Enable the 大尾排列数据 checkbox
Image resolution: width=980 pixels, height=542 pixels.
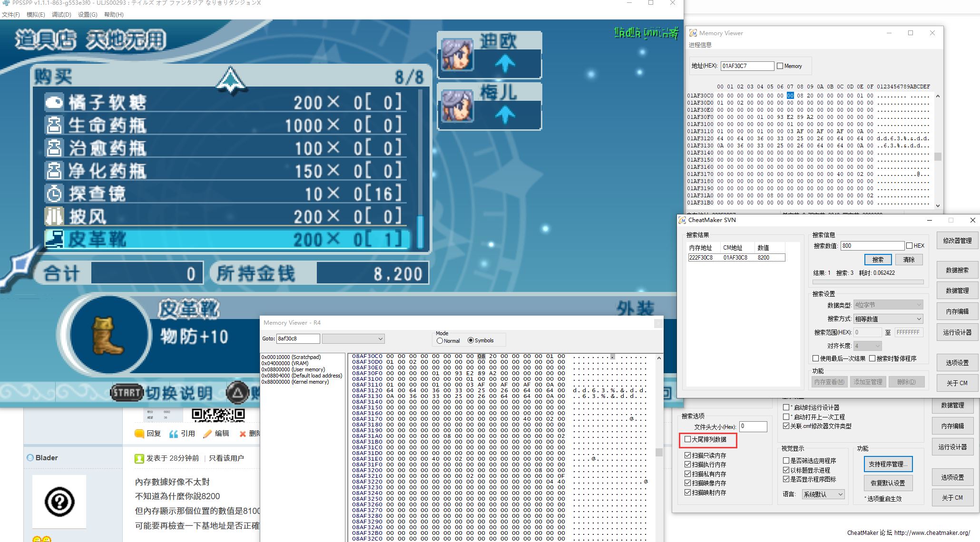(687, 439)
